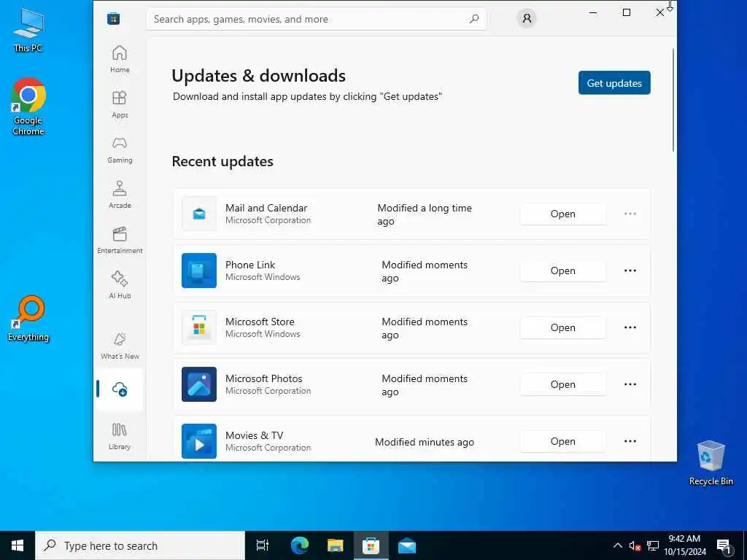Open the Home section in the sidebar
The height and width of the screenshot is (560, 747).
coord(120,60)
